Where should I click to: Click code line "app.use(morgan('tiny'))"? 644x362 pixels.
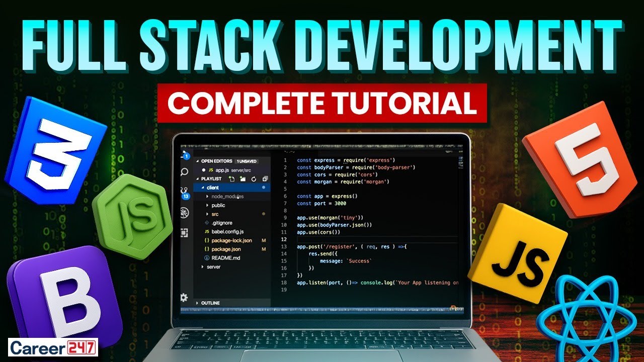coord(330,218)
